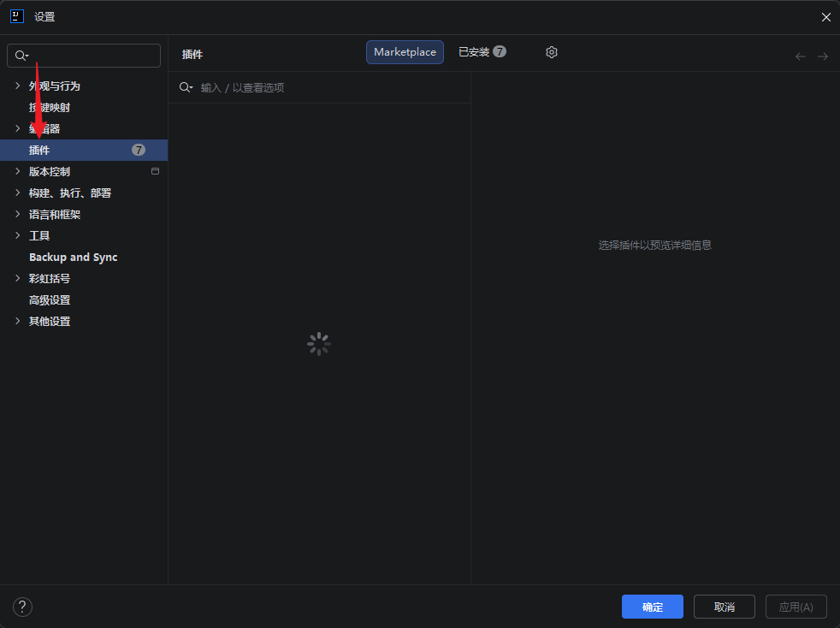The image size is (840, 628).
Task: Select 按键映射 in settings tree
Action: 50,107
